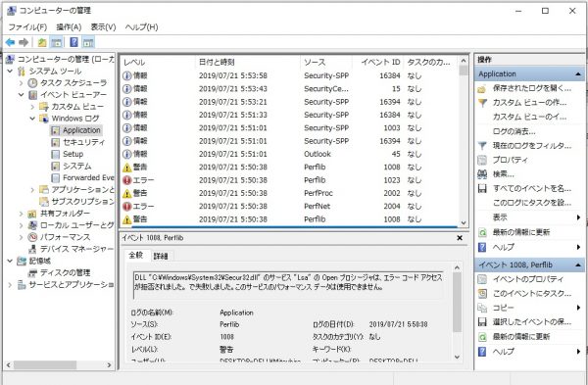Sort events by イベント ID column header
This screenshot has width=588, height=385.
pyautogui.click(x=377, y=63)
